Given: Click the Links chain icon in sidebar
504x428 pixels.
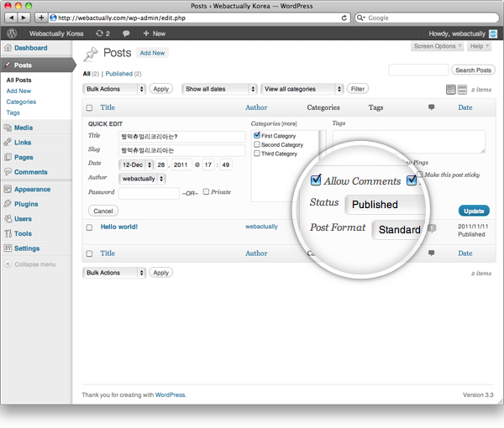Looking at the screenshot, I should pyautogui.click(x=8, y=142).
